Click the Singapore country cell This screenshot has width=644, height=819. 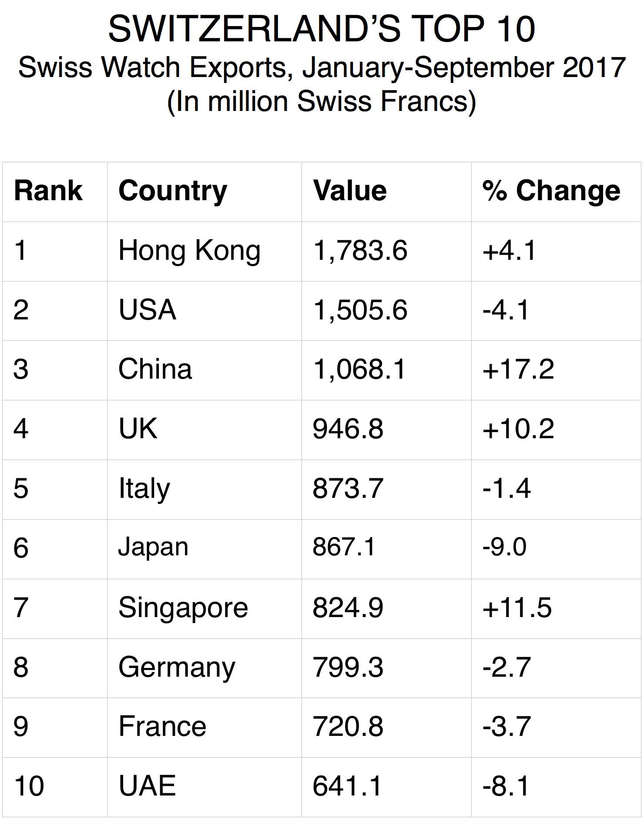[x=183, y=608]
